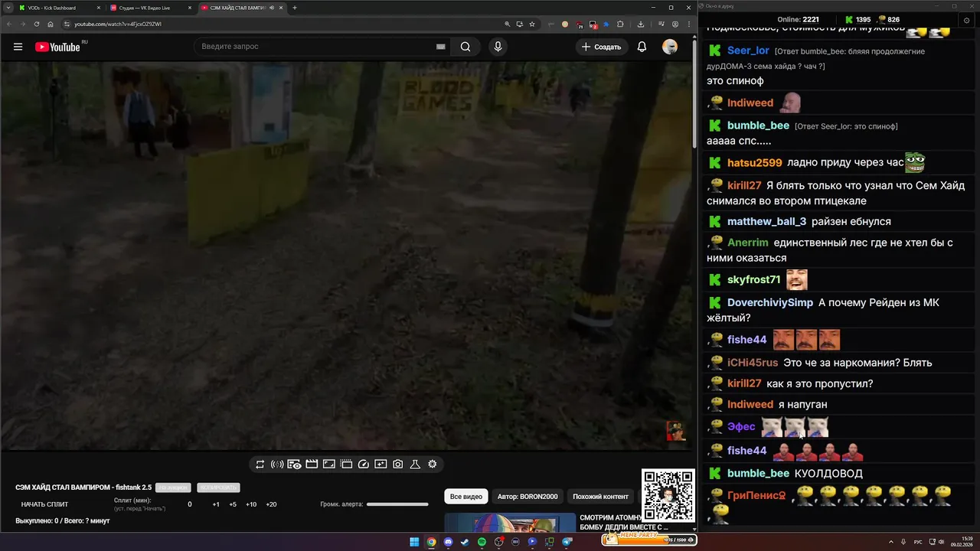
Task: Click the chat username DoverchiviySimp
Action: [x=770, y=302]
